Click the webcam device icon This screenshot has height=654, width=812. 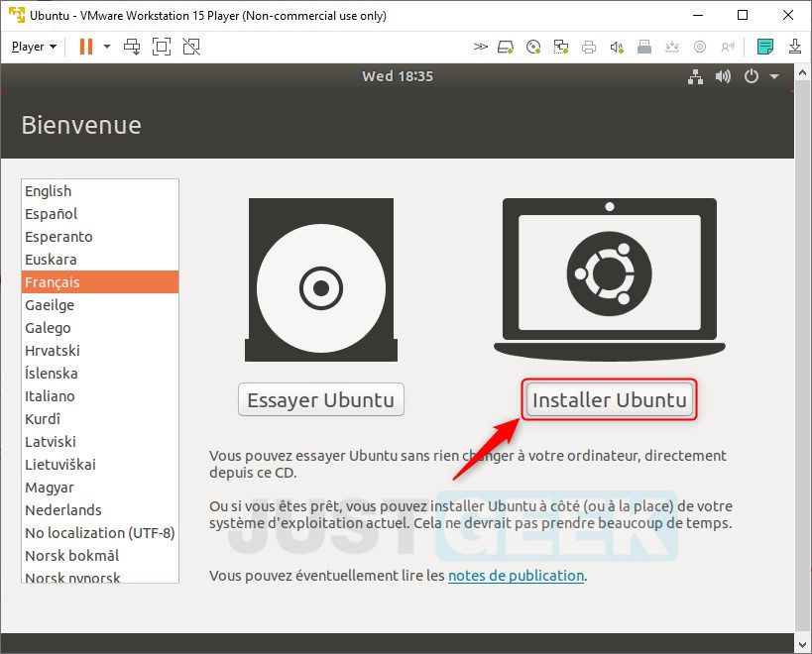pos(700,48)
